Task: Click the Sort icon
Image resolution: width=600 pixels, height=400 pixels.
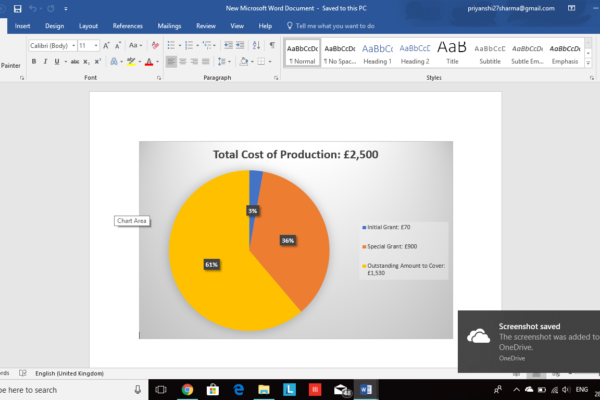Action: click(x=255, y=45)
